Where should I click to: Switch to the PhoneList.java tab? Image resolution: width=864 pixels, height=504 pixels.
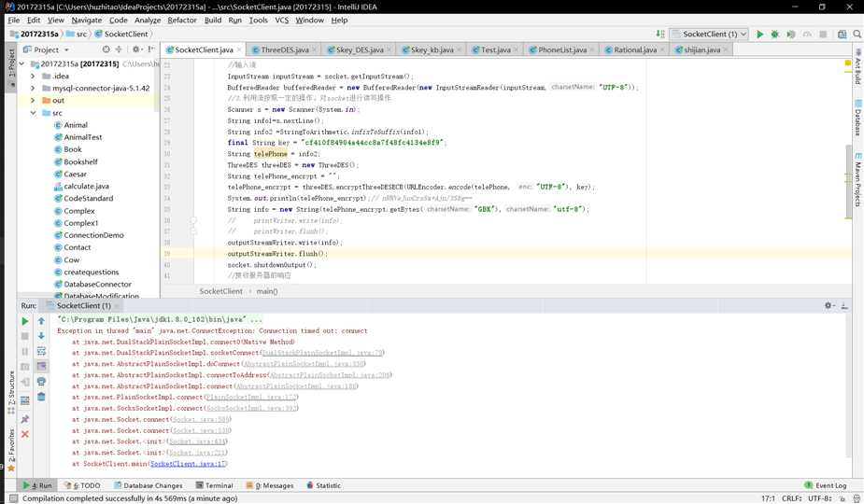(562, 49)
